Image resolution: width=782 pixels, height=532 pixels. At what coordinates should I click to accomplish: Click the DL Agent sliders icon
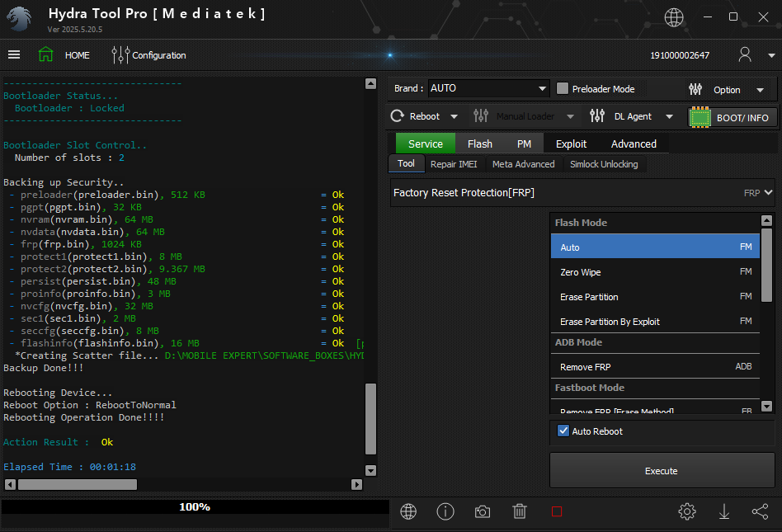(x=597, y=115)
